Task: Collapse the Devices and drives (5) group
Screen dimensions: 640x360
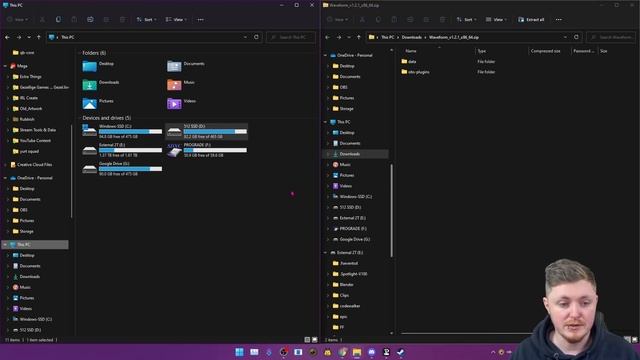Action: [x=79, y=118]
